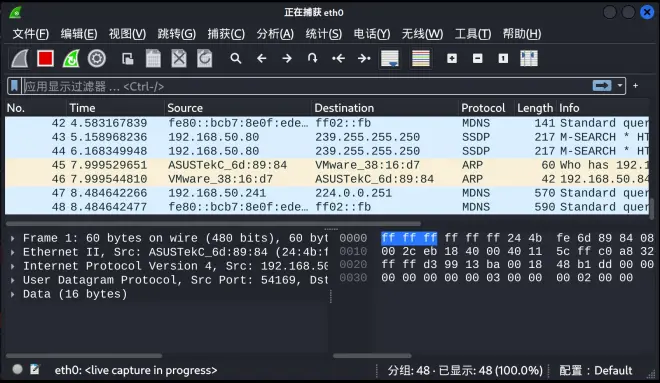This screenshot has width=660, height=383.
Task: Zoom in on packet text
Action: point(452,59)
